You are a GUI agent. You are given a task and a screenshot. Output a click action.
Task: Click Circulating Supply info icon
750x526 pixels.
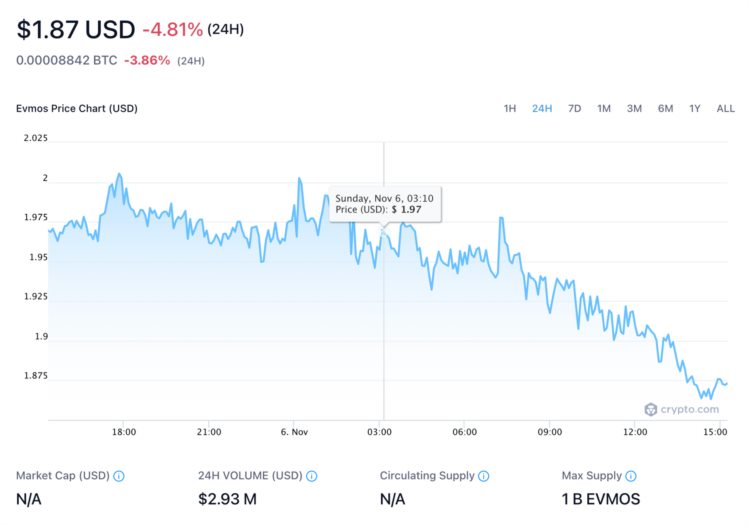[484, 477]
